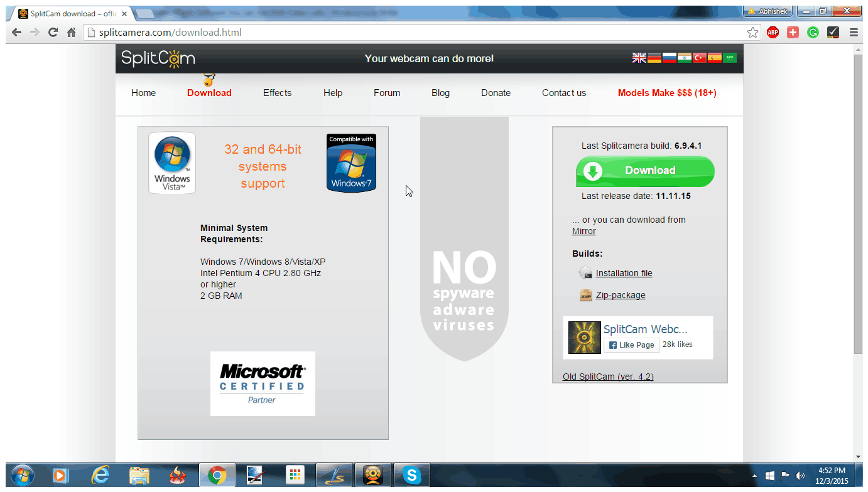Click the checkmark extension icon
The height and width of the screenshot is (492, 868).
tap(833, 33)
